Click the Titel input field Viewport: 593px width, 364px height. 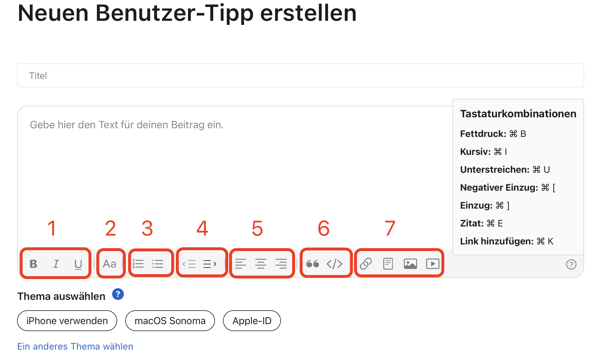(x=300, y=75)
